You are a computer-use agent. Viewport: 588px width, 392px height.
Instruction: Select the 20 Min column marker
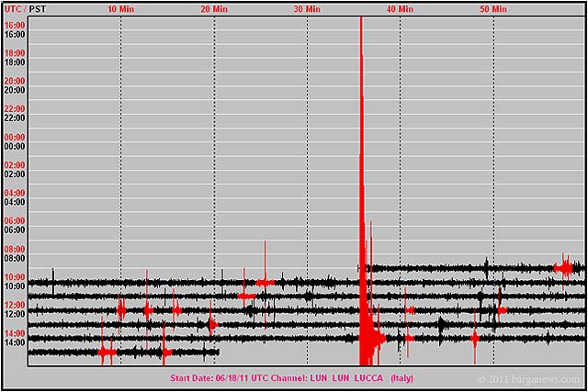point(213,8)
